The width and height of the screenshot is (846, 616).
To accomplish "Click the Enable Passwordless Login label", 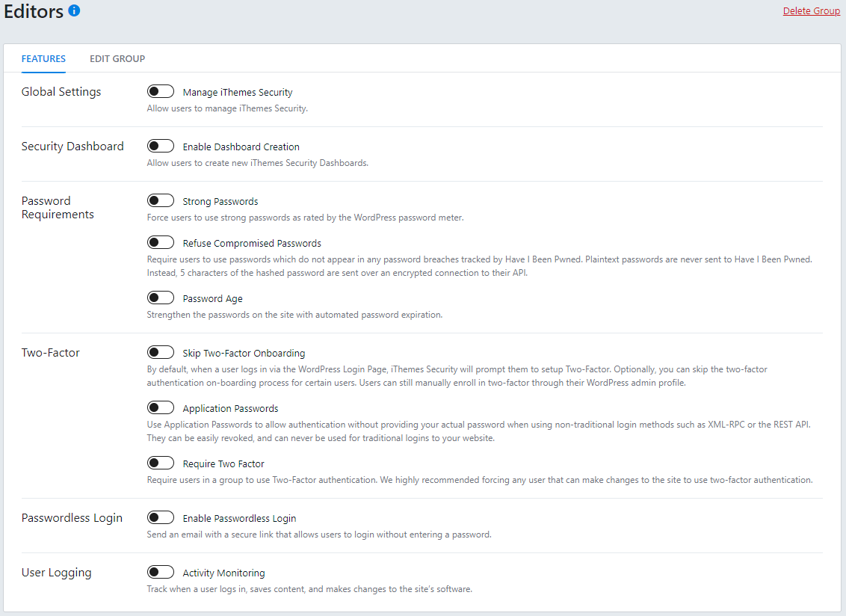I will pos(239,518).
